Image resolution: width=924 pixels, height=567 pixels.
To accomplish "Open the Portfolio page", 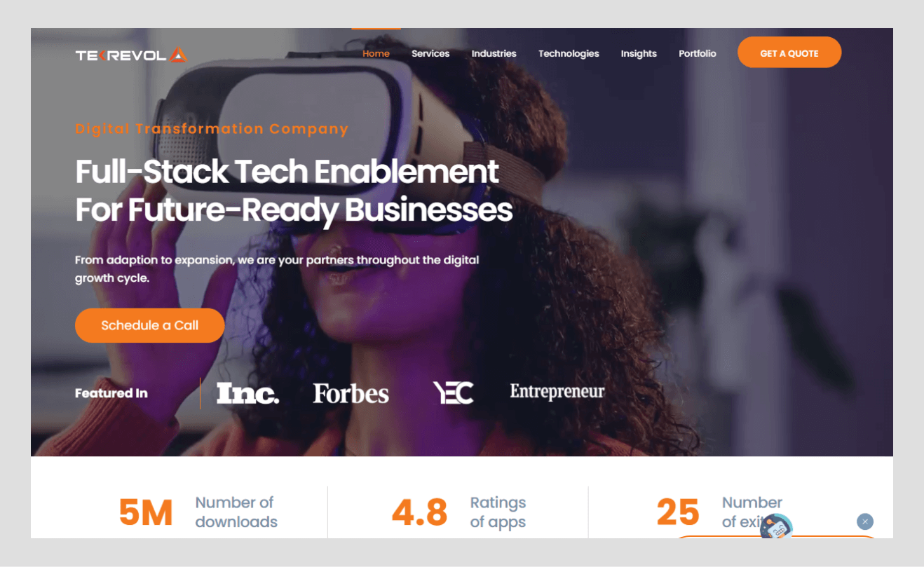I will click(x=698, y=53).
